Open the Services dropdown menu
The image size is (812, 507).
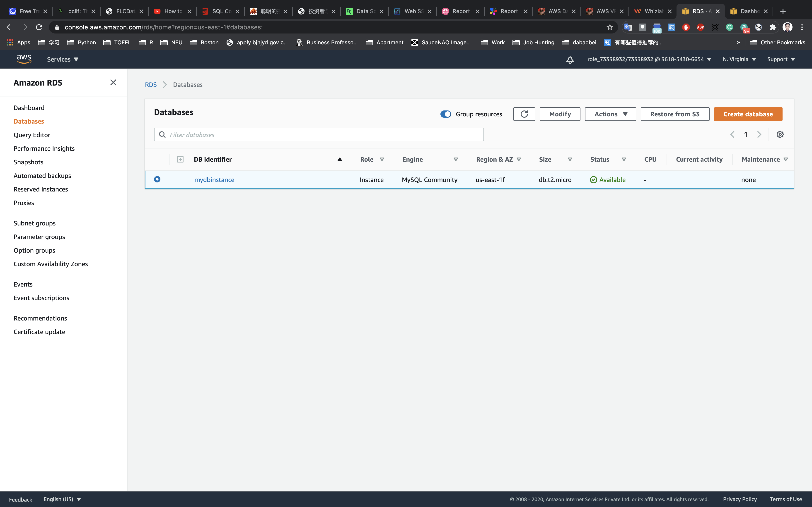click(62, 59)
